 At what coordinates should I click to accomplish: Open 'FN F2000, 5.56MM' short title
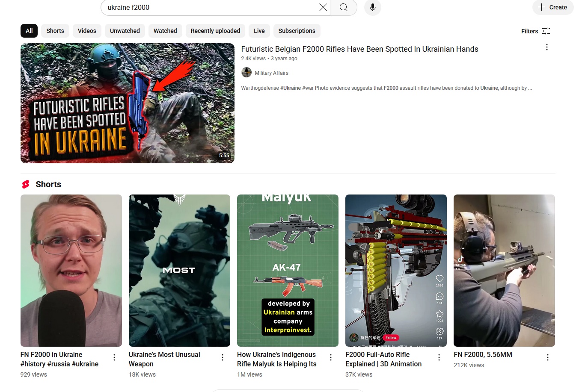click(483, 354)
